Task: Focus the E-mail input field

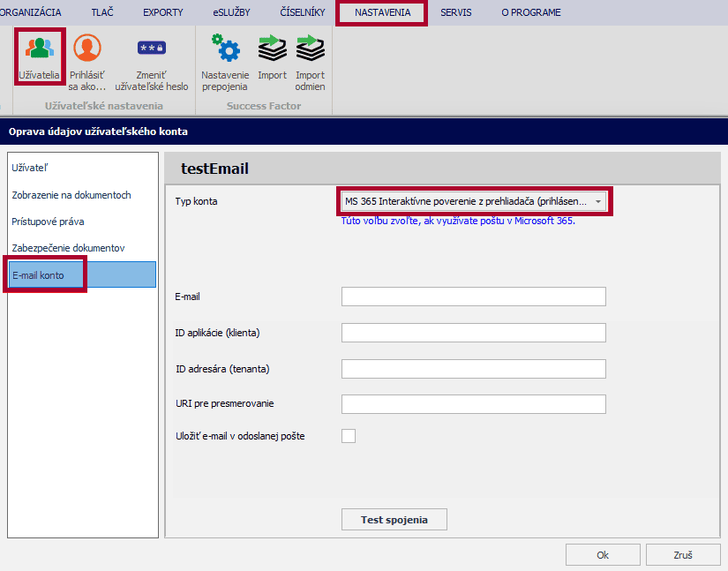Action: point(473,297)
